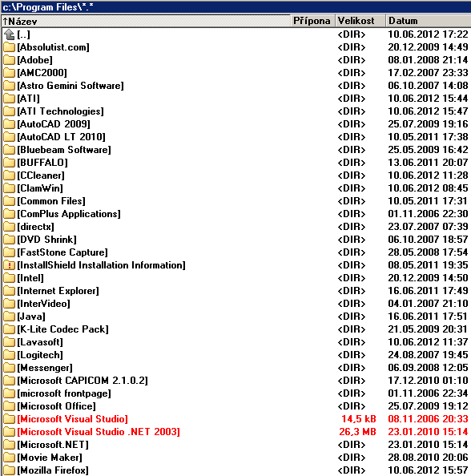Screen dimensions: 471x476
Task: Select the [Microsoft Visual Studio .NET 2003] entry
Action: 99,432
